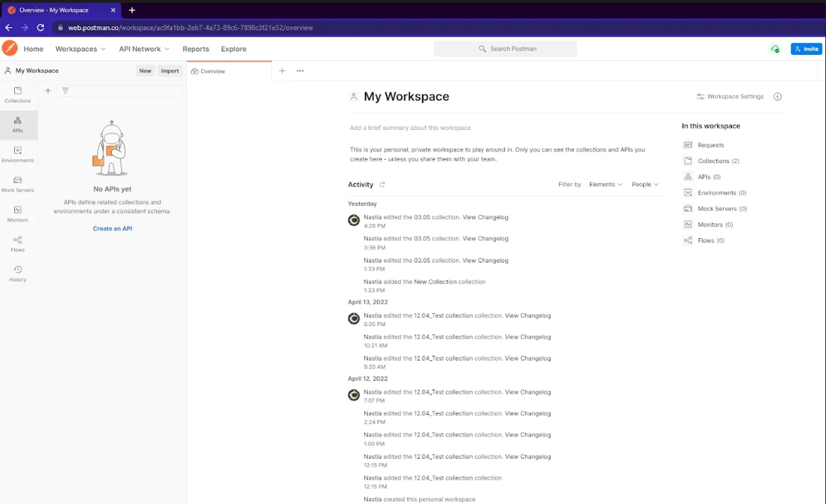The image size is (826, 504).
Task: Click View Changelog for the 4:26 PM edit
Action: click(485, 217)
